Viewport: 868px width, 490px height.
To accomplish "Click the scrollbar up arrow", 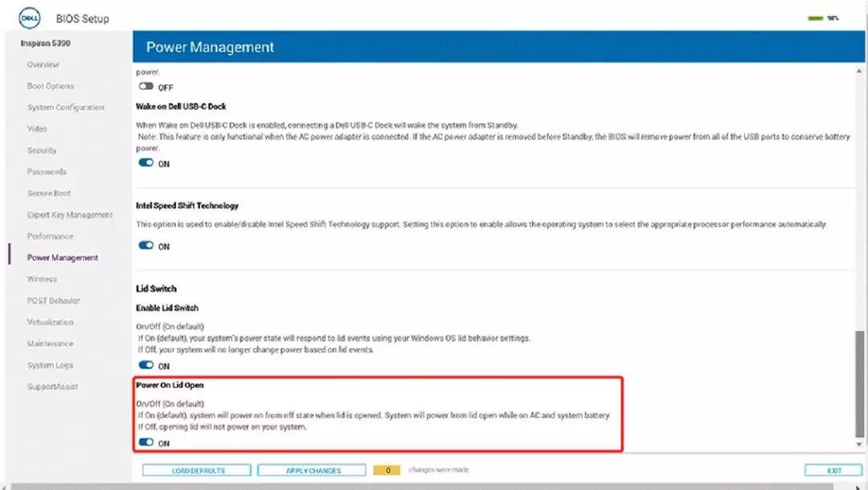I will pyautogui.click(x=859, y=71).
